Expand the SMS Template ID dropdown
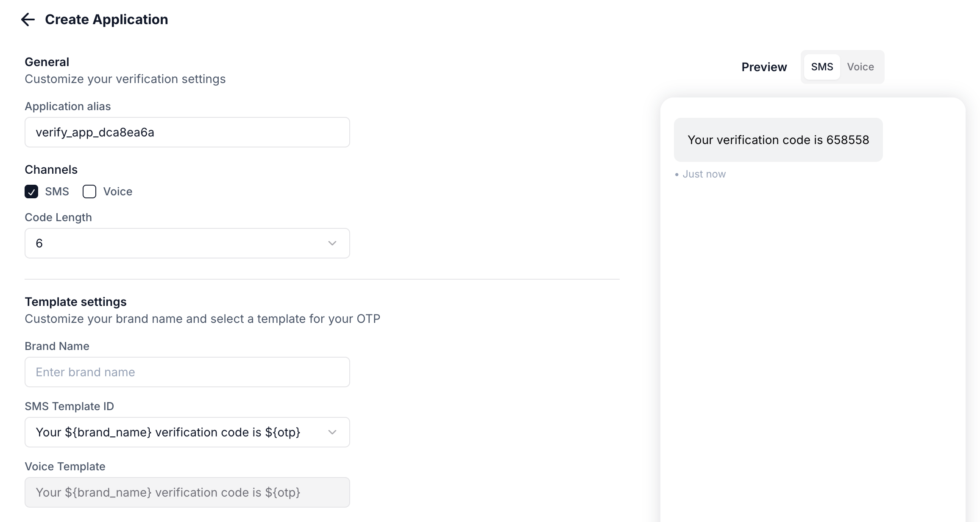This screenshot has width=980, height=522. [x=187, y=432]
